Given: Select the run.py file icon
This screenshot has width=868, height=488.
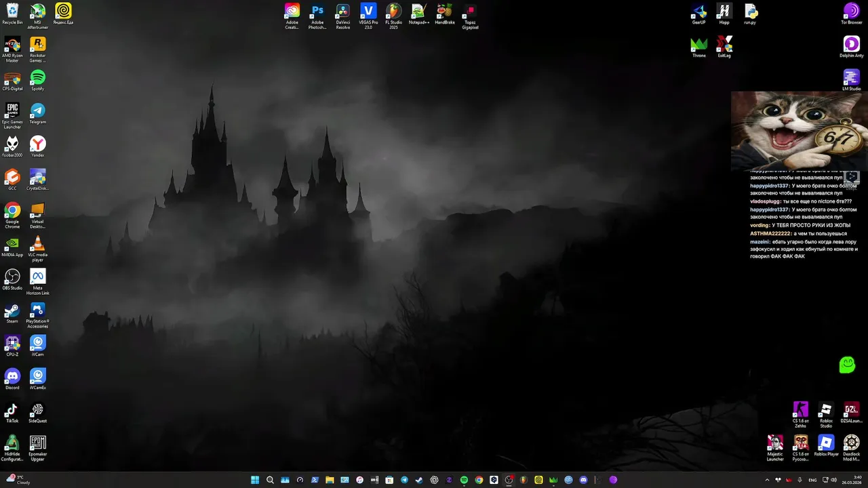Looking at the screenshot, I should 750,14.
